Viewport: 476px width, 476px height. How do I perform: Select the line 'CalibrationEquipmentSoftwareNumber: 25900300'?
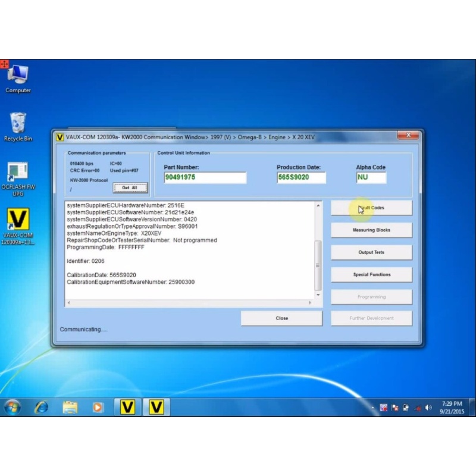(130, 282)
